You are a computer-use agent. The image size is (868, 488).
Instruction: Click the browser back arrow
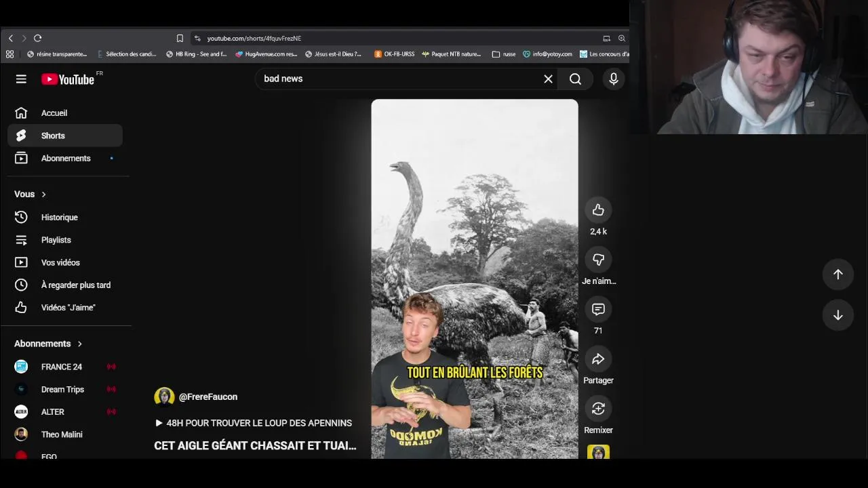pyautogui.click(x=10, y=39)
